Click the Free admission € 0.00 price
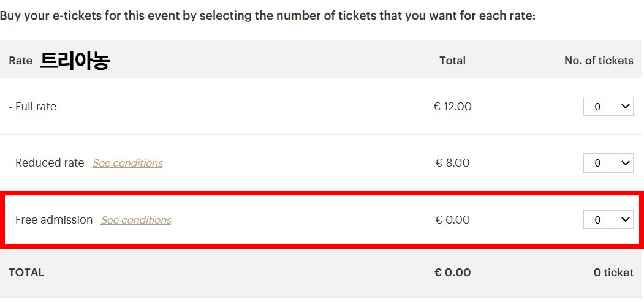The height and width of the screenshot is (302, 644). 452,220
